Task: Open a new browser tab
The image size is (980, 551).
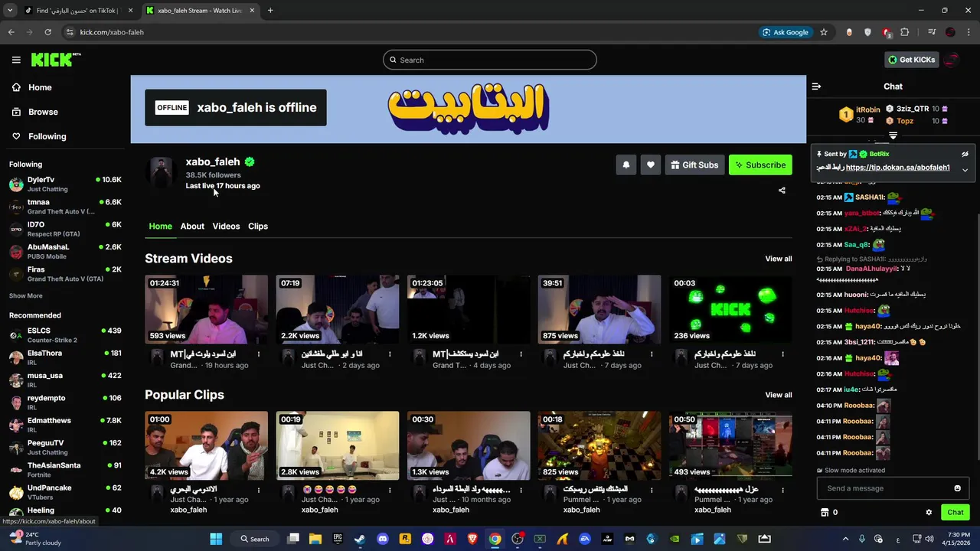Action: click(x=270, y=10)
